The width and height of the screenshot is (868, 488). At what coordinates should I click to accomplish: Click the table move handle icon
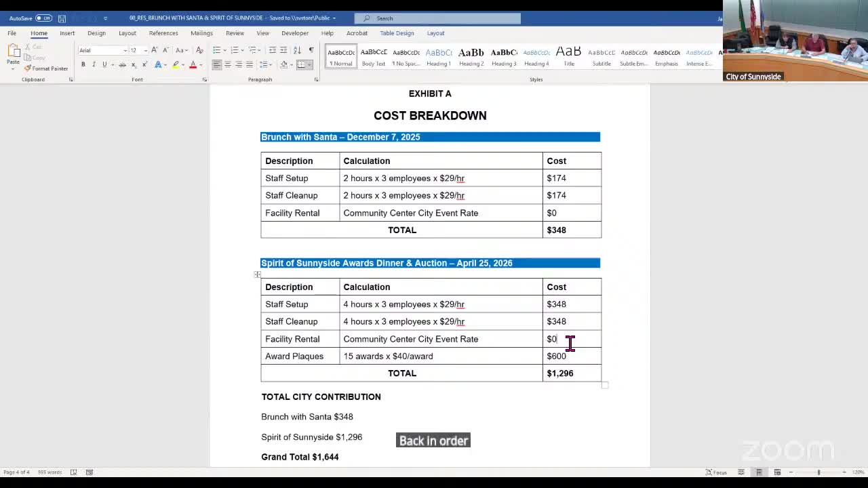(x=257, y=274)
